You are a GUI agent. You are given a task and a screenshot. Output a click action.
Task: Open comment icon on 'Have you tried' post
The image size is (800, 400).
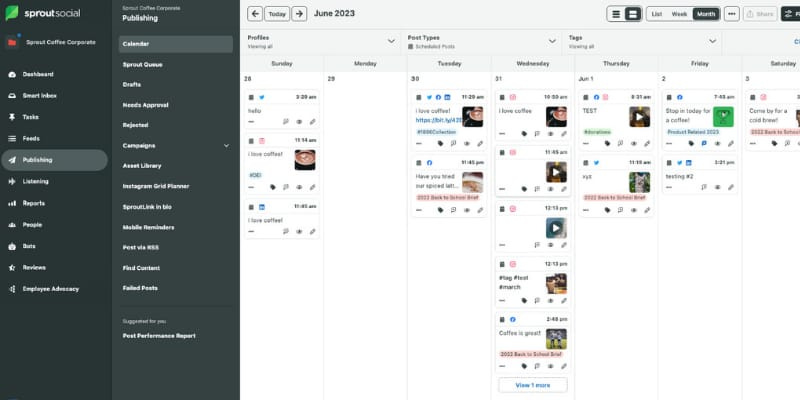454,210
